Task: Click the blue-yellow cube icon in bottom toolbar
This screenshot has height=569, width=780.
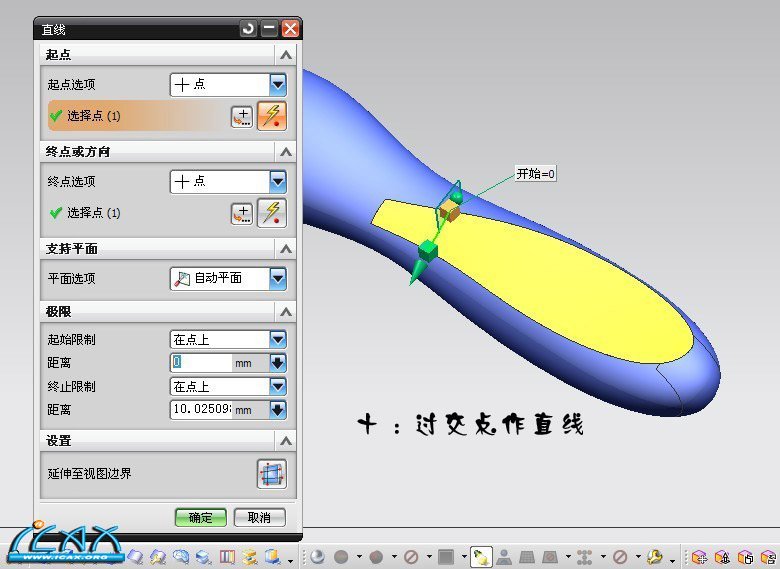Action: [273, 556]
